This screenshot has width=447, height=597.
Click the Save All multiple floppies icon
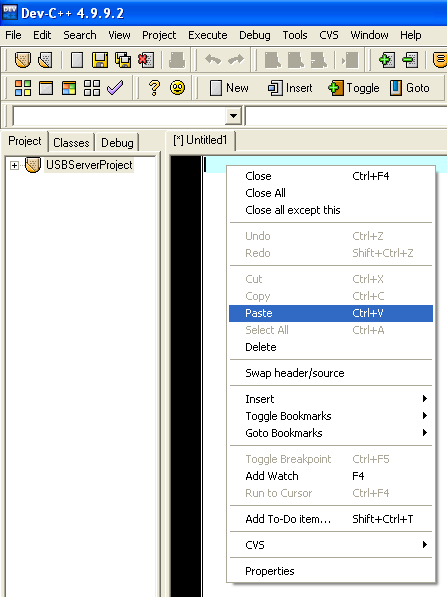point(123,60)
